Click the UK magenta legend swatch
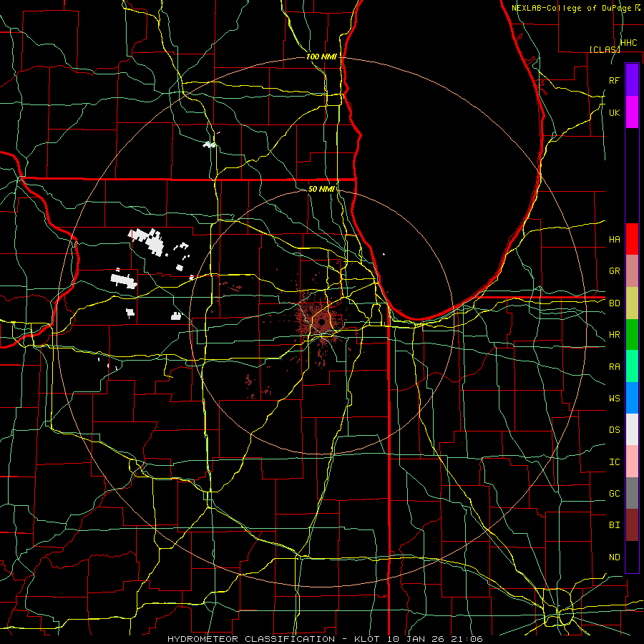Image resolution: width=644 pixels, height=644 pixels. point(632,112)
